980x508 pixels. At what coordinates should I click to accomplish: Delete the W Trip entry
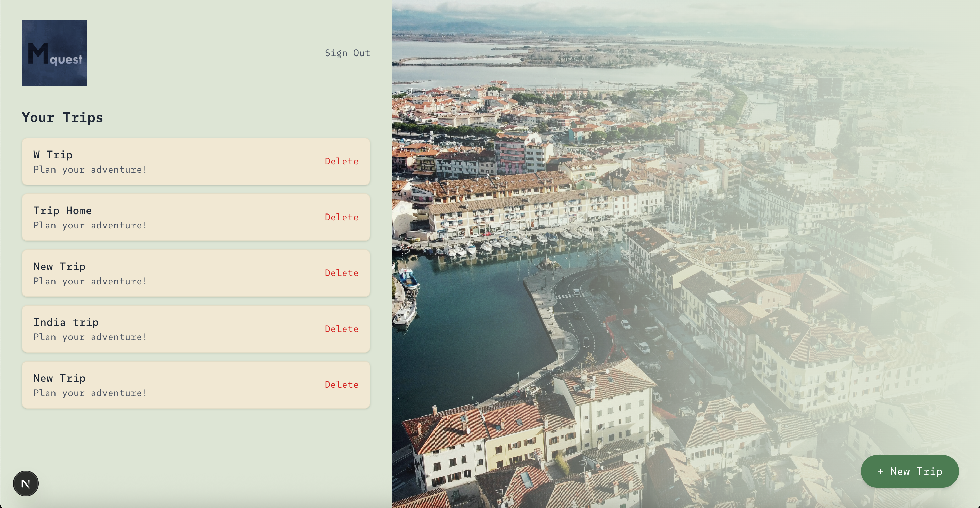click(341, 161)
